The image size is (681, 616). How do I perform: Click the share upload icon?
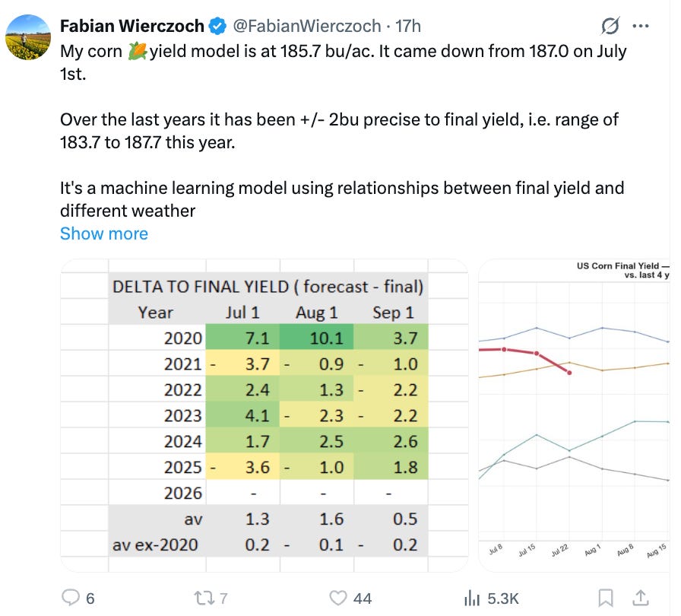tap(641, 599)
